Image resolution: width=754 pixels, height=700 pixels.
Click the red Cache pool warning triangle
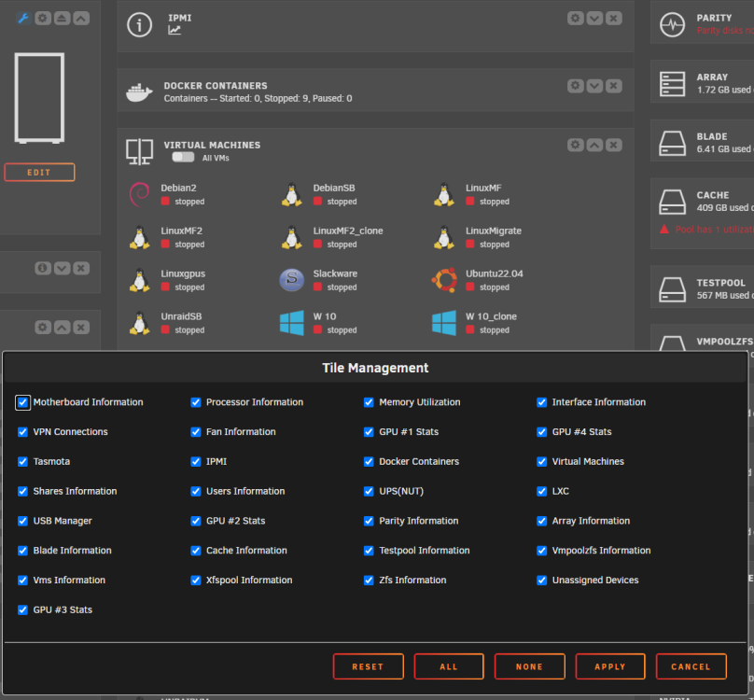[x=664, y=229]
